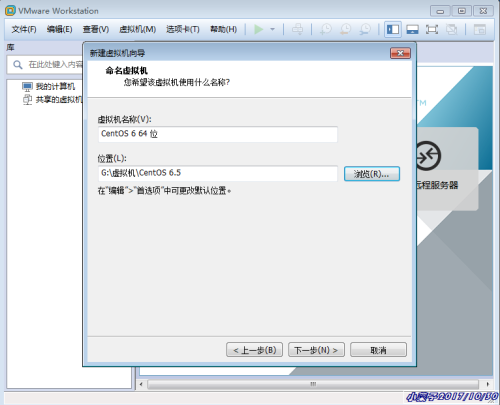Maximize the VMware Workstation window
This screenshot has width=500, height=405.
click(462, 11)
